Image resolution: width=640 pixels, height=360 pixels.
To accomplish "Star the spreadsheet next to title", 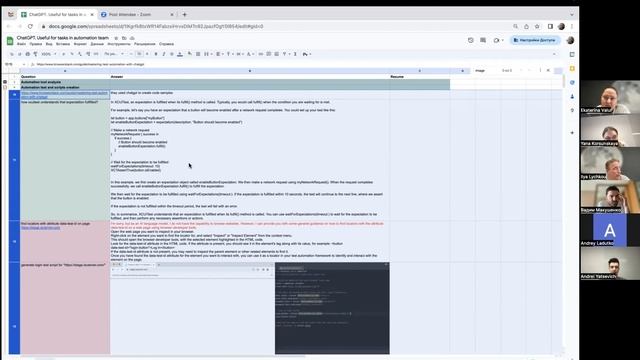I will point(116,38).
